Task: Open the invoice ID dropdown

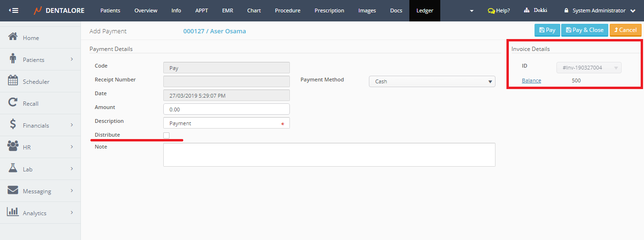Action: tap(589, 68)
